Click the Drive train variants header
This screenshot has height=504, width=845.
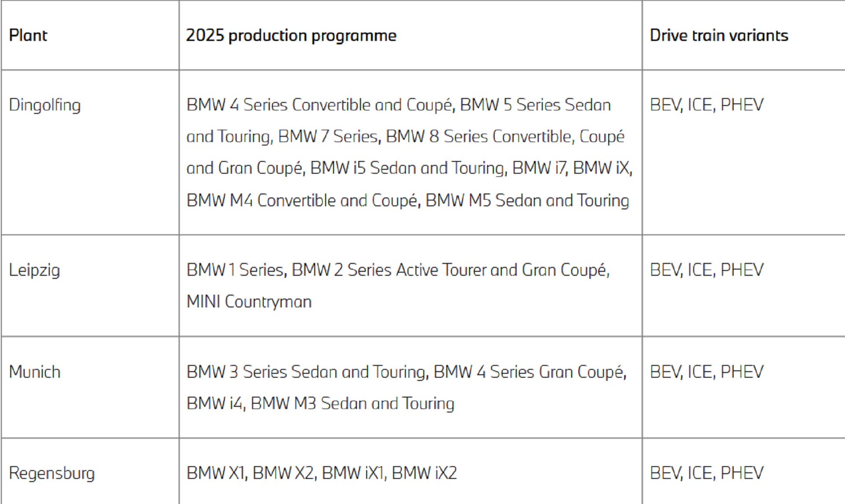[719, 36]
